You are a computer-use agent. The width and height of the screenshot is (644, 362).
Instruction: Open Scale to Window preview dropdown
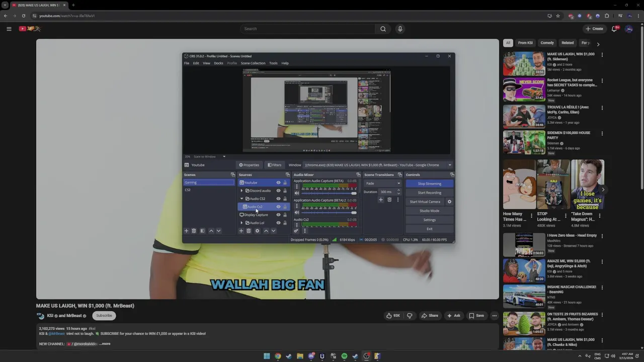point(210,156)
